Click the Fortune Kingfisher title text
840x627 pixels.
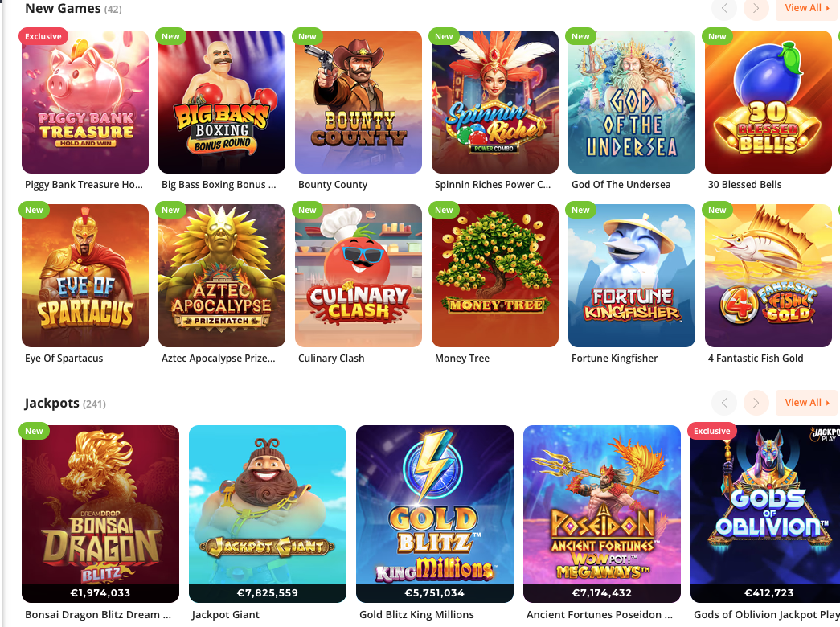tap(614, 358)
